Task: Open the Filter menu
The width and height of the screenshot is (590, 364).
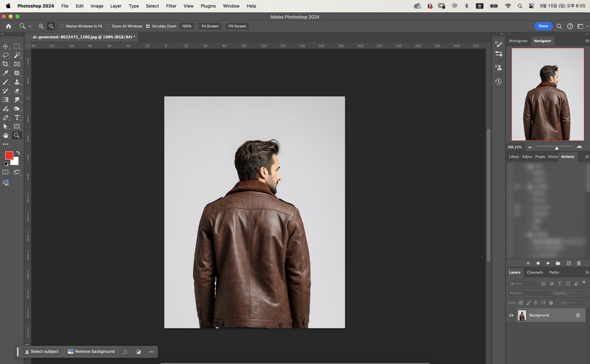Action: (171, 6)
